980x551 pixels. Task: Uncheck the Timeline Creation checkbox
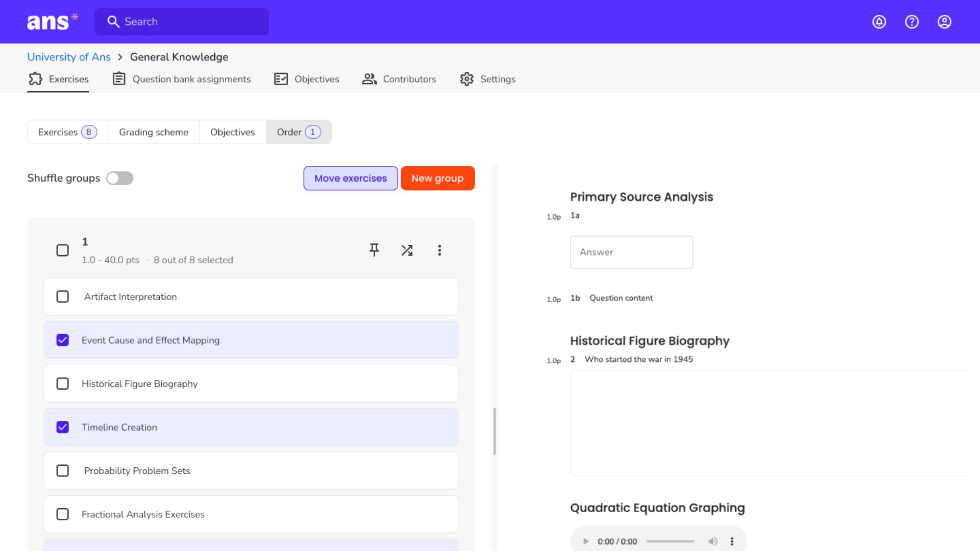[63, 428]
